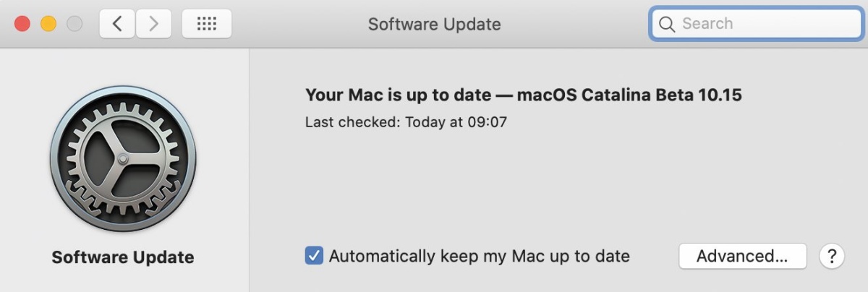Go forward with the right chevron button
This screenshot has height=292, width=868.
click(x=153, y=24)
